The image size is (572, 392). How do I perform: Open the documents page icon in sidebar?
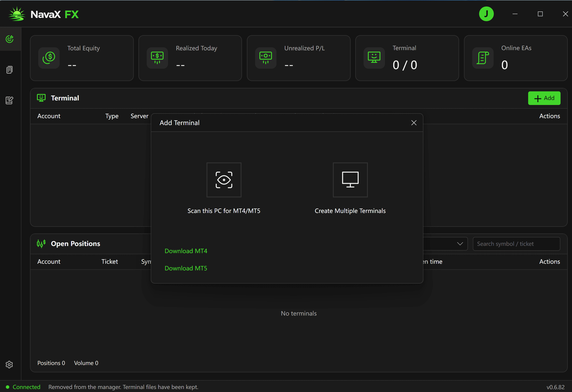9,70
